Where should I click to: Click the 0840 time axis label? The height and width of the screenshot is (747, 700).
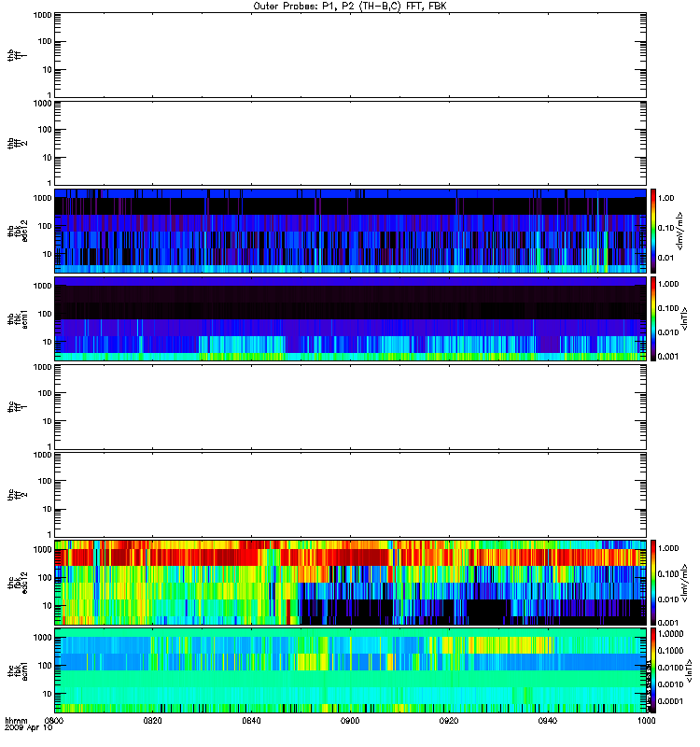coord(251,721)
